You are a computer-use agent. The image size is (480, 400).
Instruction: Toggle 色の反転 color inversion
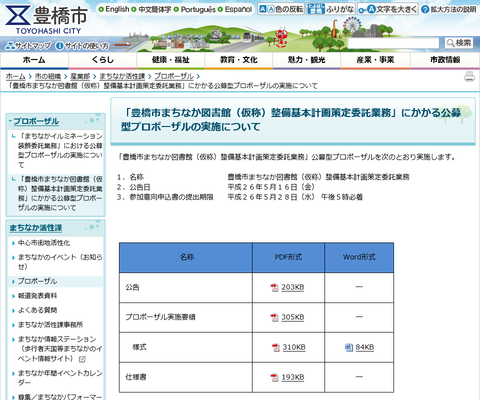point(281,9)
